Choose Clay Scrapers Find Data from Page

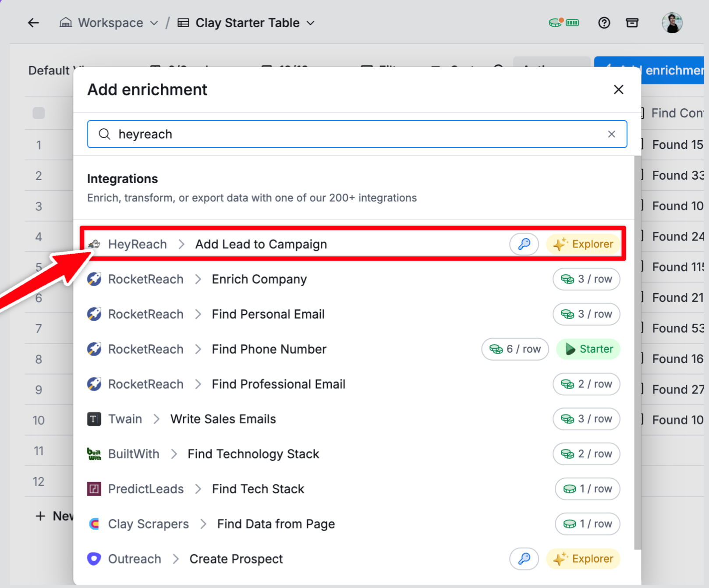[353, 524]
